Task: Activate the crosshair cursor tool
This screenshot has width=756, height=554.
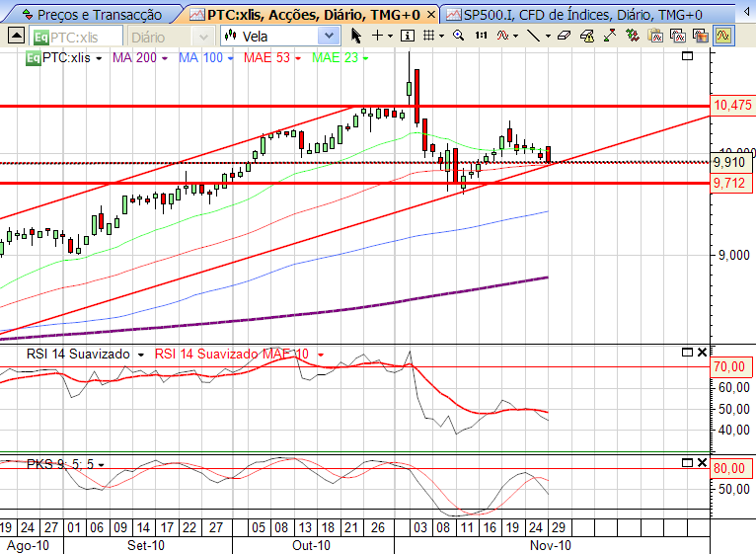Action: tap(378, 36)
